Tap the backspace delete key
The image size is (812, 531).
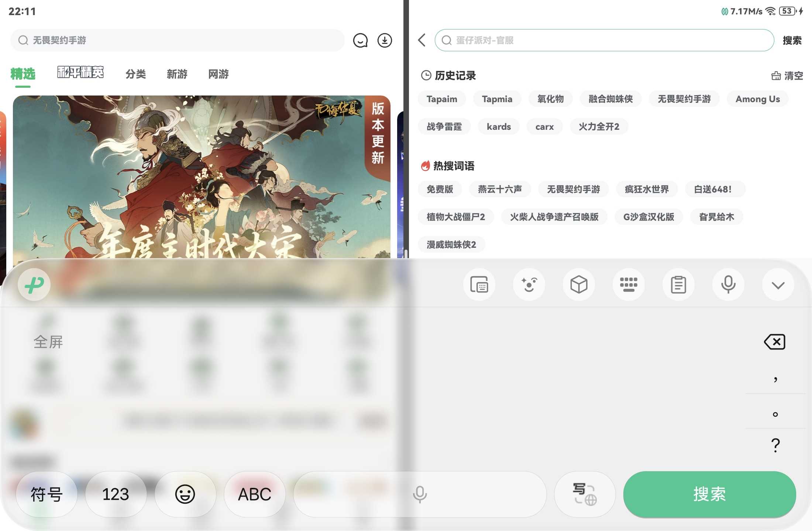point(775,342)
